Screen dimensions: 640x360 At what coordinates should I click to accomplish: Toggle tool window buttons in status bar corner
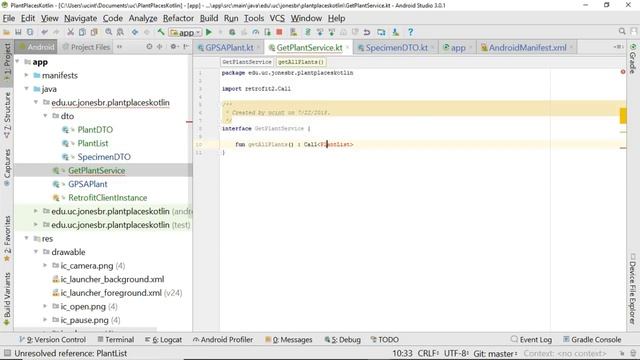[7, 353]
